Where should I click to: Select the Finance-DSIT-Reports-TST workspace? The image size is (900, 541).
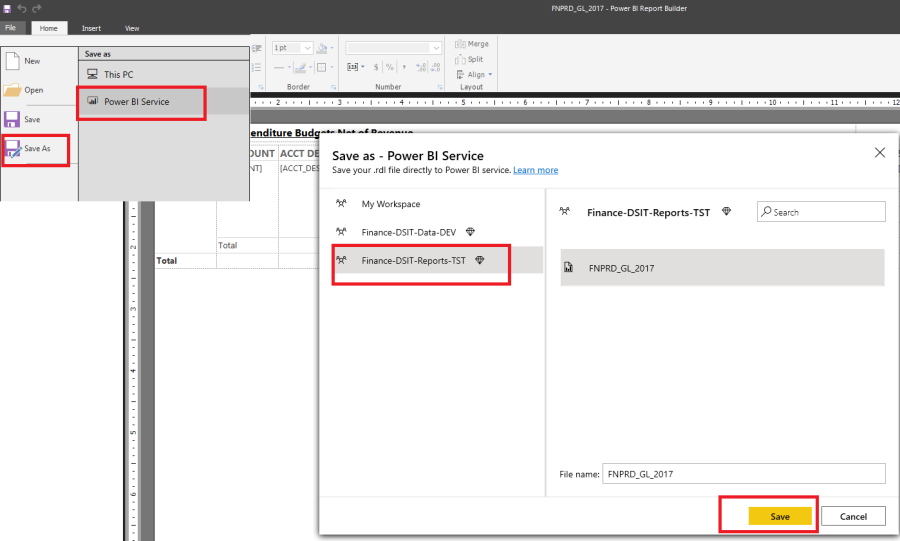point(437,260)
